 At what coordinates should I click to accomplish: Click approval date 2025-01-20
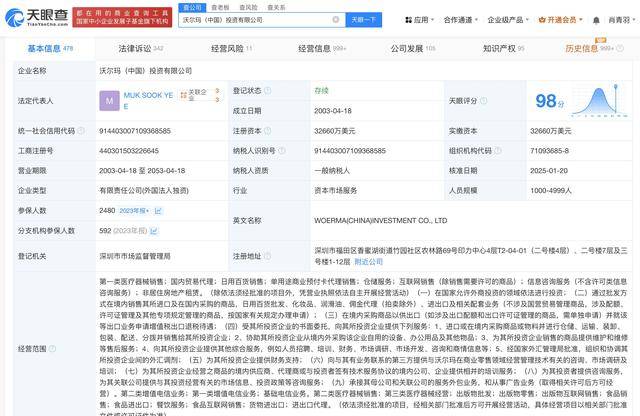coord(549,171)
